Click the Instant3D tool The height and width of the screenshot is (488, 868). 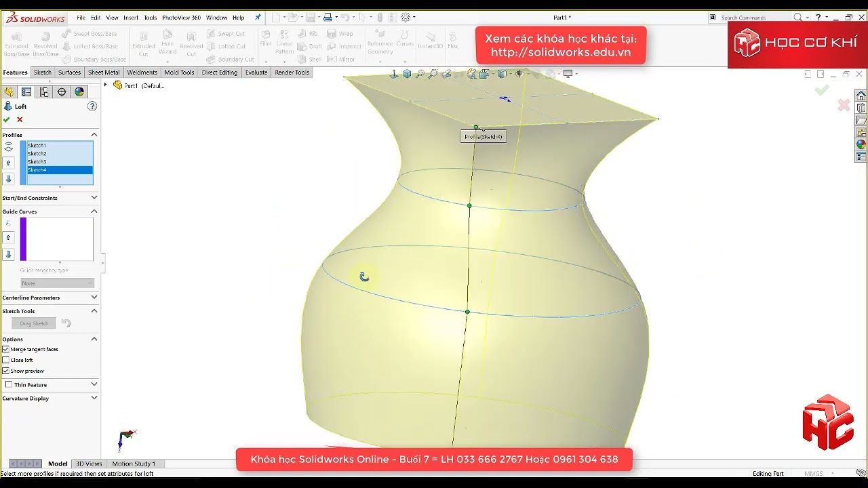pos(430,41)
